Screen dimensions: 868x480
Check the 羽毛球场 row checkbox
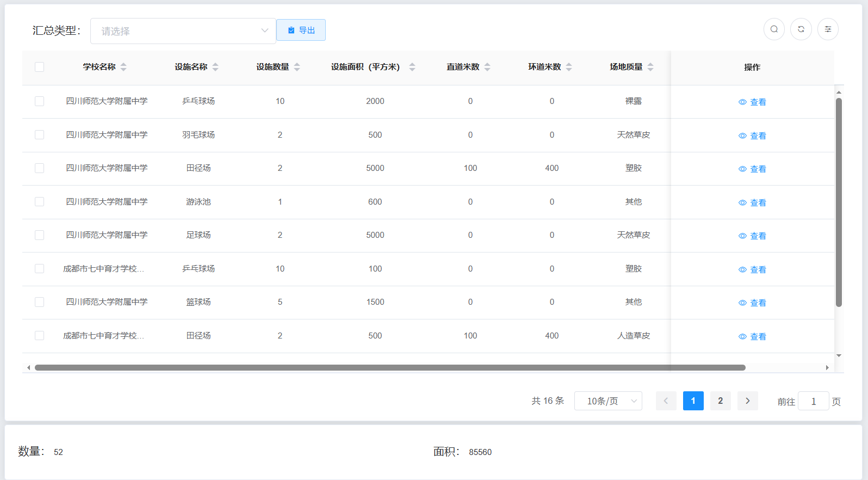coord(39,134)
